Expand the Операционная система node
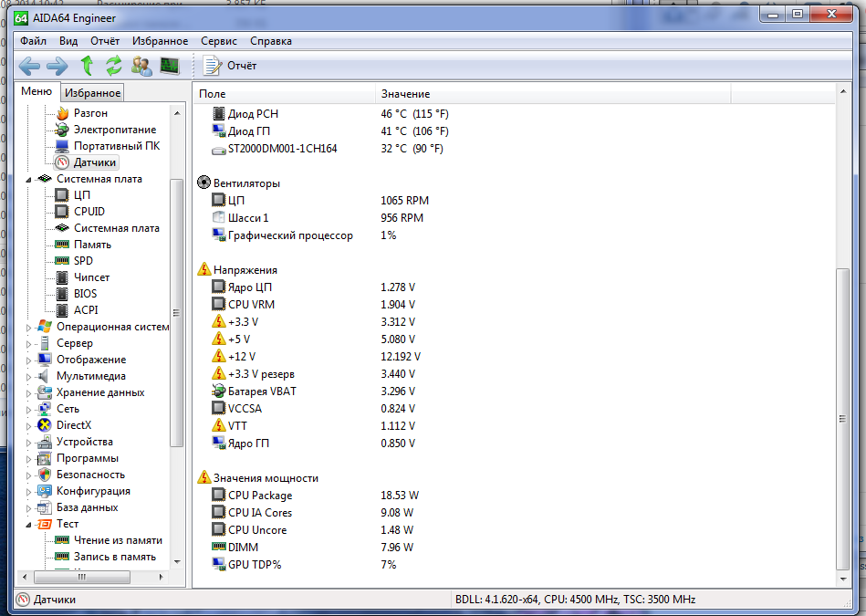 28,328
